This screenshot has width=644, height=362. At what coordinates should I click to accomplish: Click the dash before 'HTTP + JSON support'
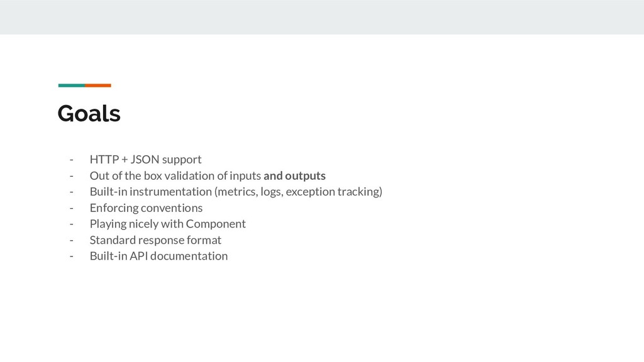coord(72,160)
